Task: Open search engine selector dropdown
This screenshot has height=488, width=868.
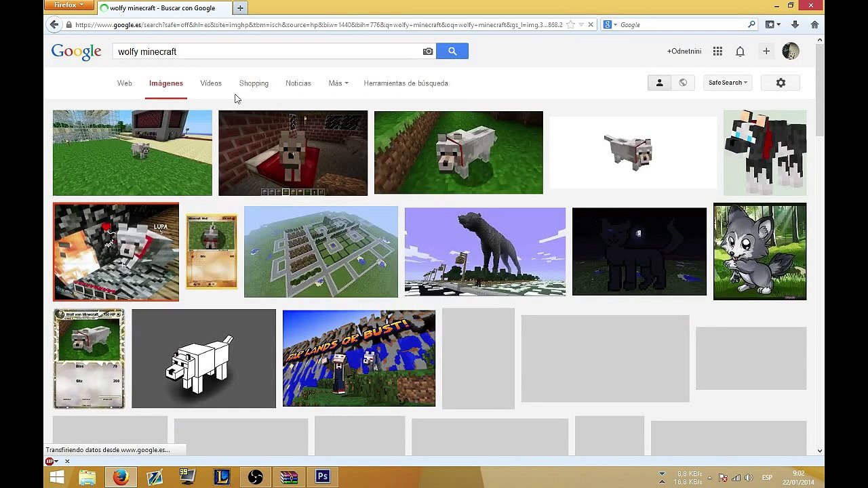Action: [x=610, y=24]
